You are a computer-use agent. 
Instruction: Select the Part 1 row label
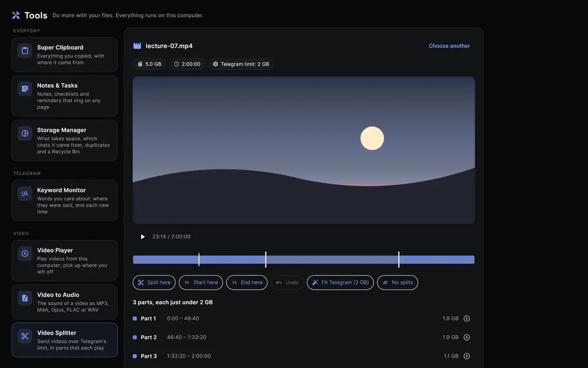(148, 319)
